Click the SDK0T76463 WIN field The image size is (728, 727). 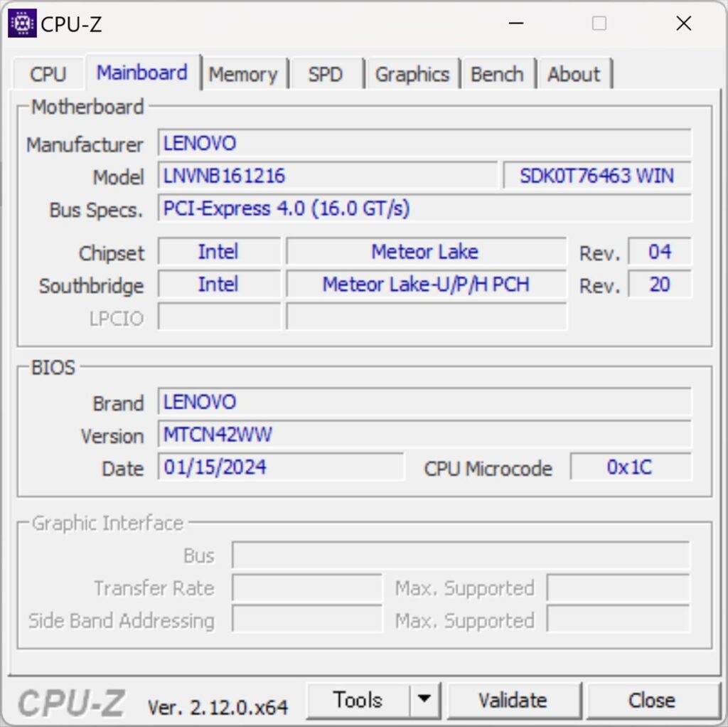pyautogui.click(x=597, y=176)
